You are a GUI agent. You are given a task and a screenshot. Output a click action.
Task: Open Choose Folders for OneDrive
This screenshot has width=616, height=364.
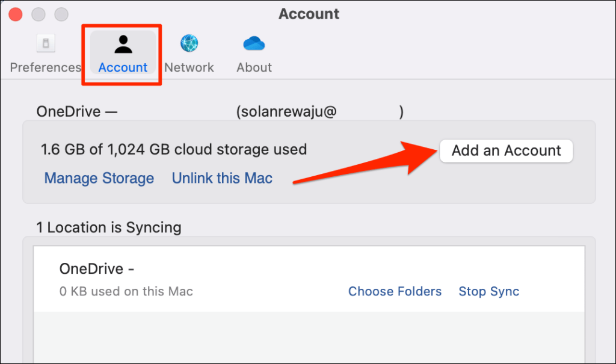pos(395,291)
